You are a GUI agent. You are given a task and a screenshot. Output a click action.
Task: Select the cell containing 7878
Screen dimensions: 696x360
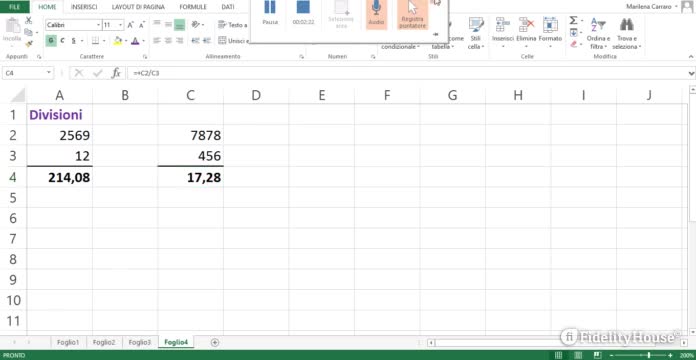[x=190, y=135]
